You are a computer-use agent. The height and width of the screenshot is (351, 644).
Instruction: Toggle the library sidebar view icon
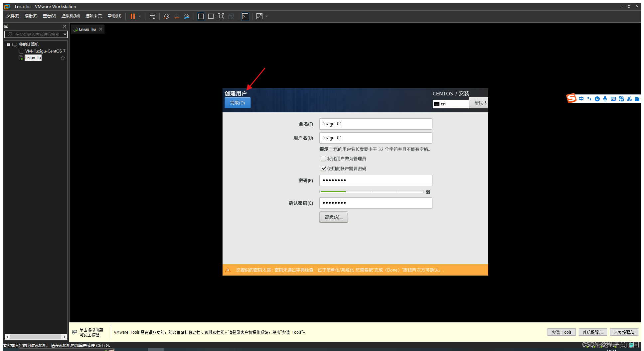tap(201, 16)
